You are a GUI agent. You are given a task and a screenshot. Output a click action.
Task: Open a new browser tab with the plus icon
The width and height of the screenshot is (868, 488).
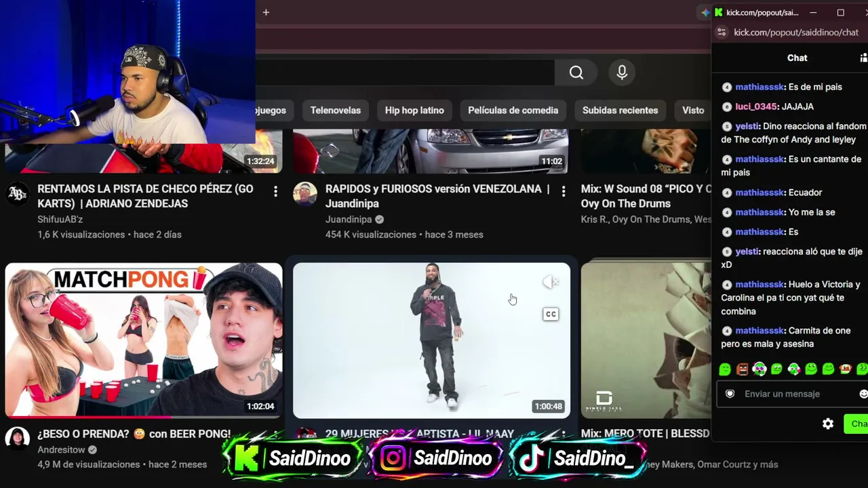[266, 12]
